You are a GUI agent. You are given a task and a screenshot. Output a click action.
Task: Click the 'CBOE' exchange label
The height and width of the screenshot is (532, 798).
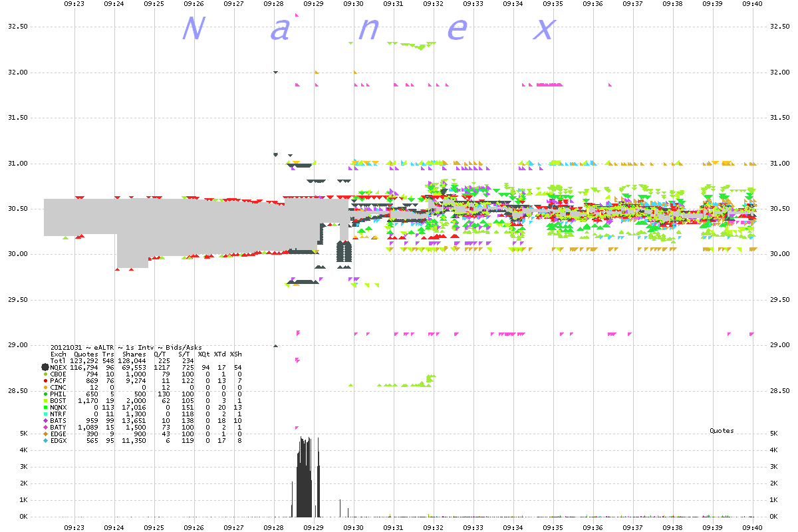click(x=59, y=374)
